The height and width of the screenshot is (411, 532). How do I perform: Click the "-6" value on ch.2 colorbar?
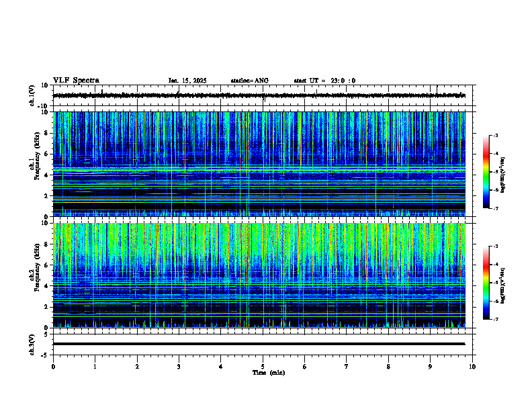[x=496, y=301]
